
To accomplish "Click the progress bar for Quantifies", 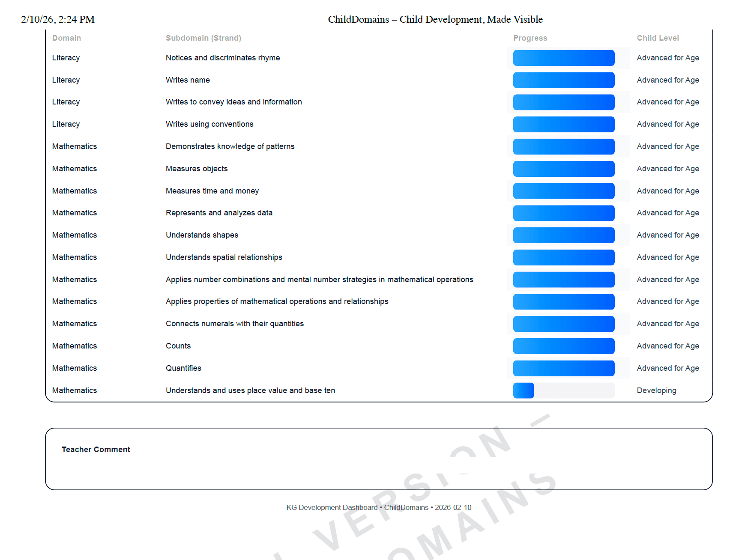I will pos(563,368).
